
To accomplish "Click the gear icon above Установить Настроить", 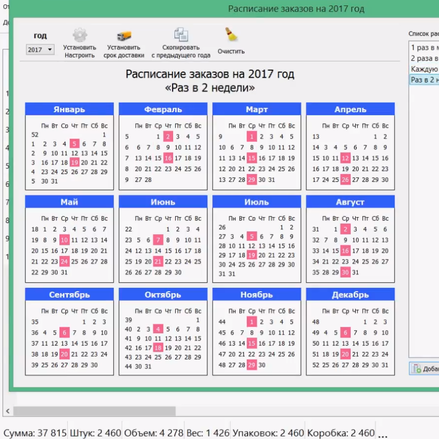I will pyautogui.click(x=80, y=35).
